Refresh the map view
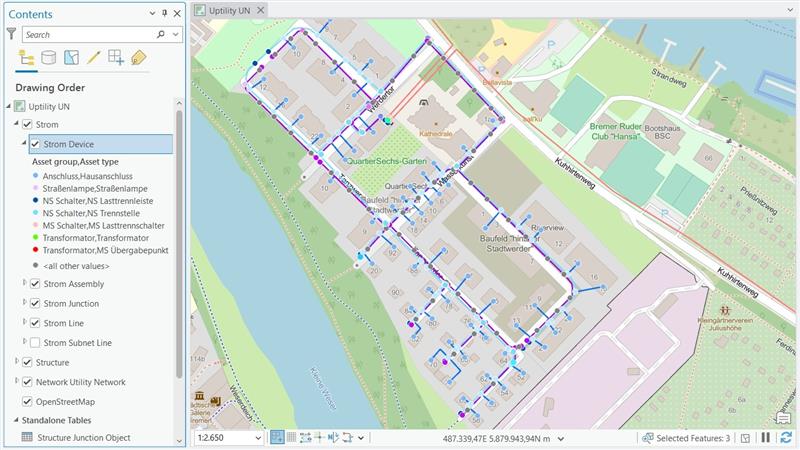Image resolution: width=800 pixels, height=450 pixels. click(786, 437)
